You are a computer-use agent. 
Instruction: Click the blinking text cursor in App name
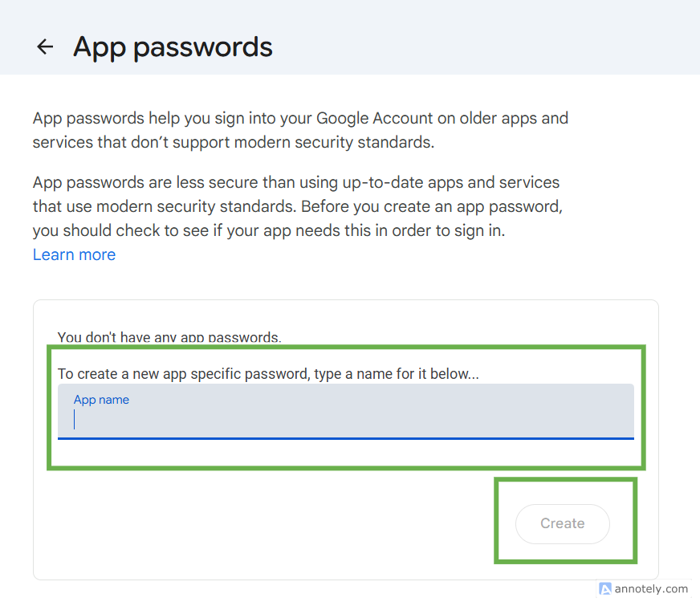(x=74, y=420)
